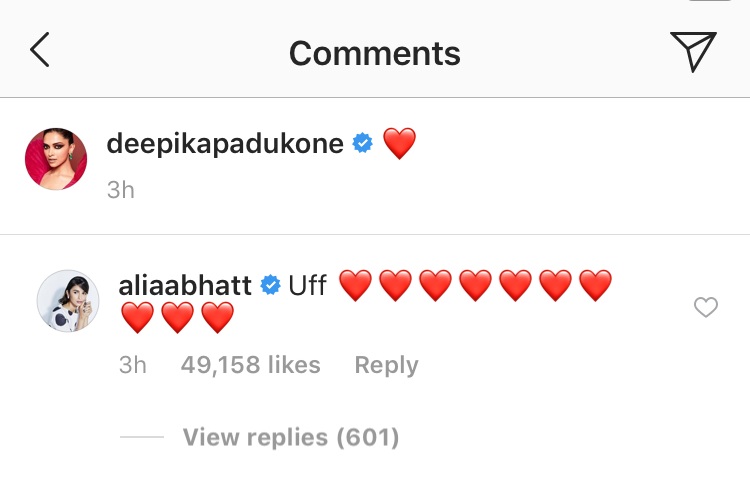
Task: Reply to aliaabhatt's comment
Action: tap(386, 365)
